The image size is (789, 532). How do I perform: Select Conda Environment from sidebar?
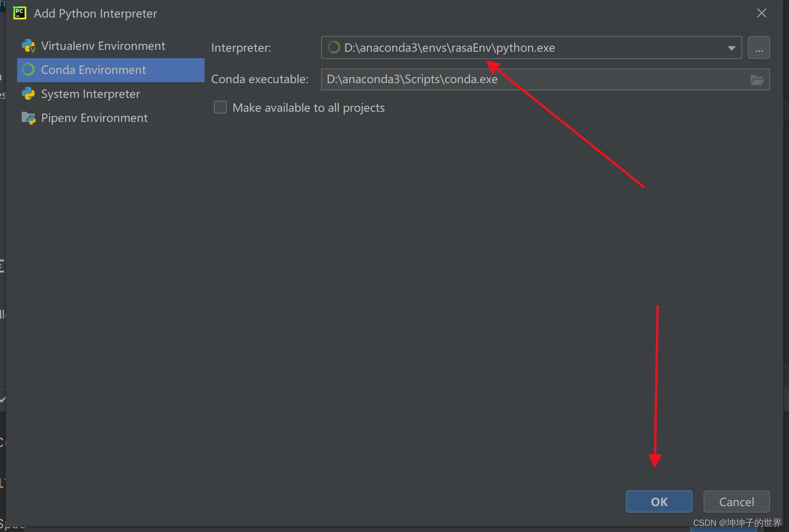point(93,70)
